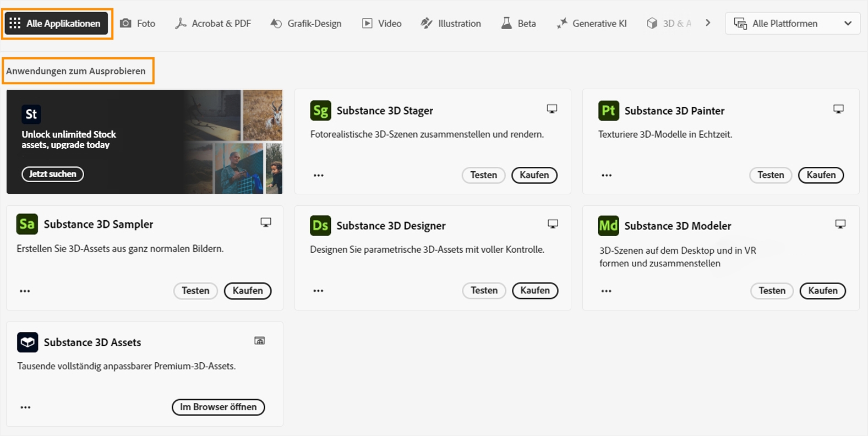Click the desktop icon on Substance 3D Stager
The image size is (868, 436).
(552, 109)
